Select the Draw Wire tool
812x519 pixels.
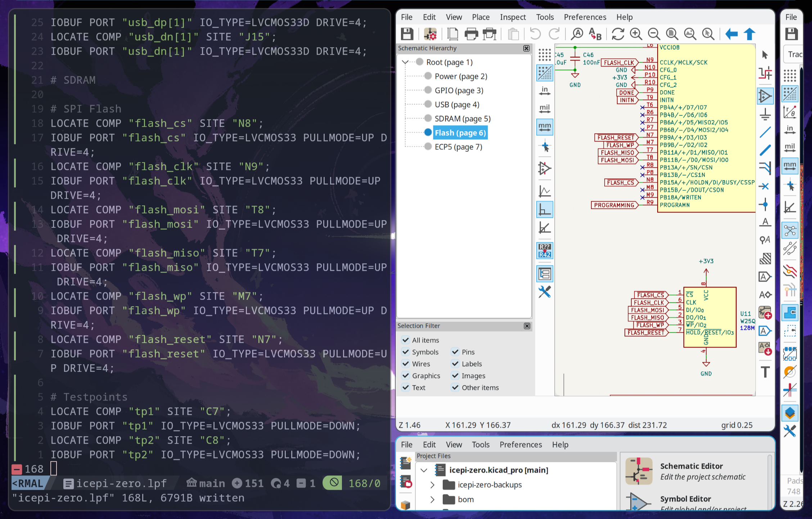(765, 132)
